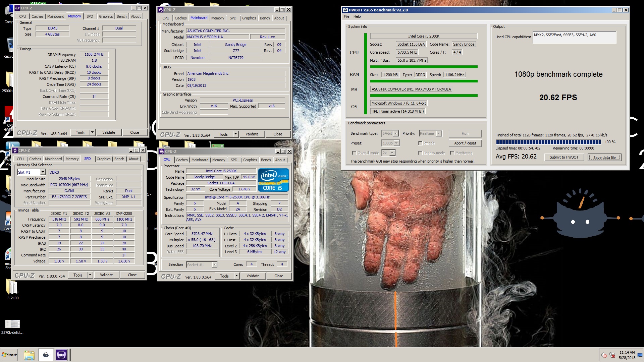Click the disconnected network tray icon
Viewport: 644px width, 362px height.
click(x=612, y=355)
